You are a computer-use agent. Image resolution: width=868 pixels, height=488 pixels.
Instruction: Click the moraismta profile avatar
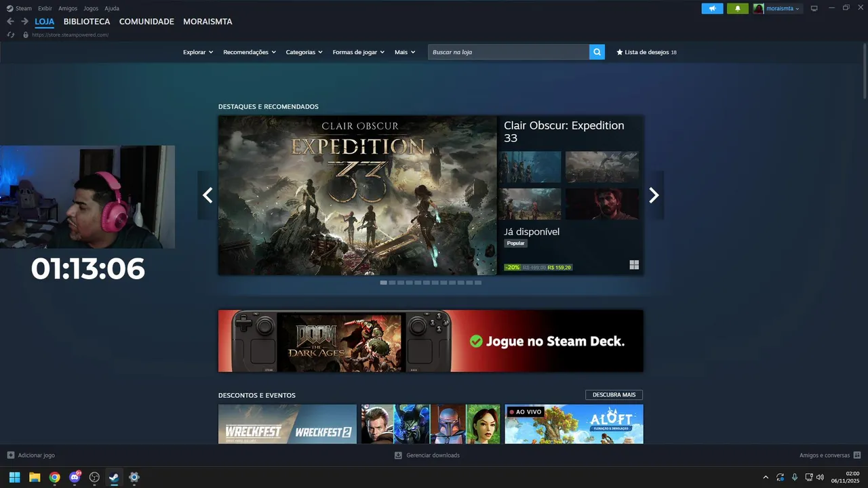point(759,8)
